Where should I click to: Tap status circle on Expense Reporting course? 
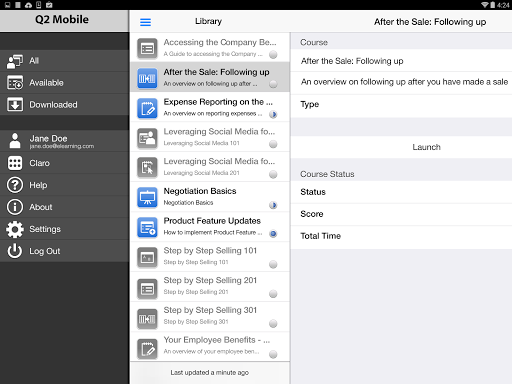click(273, 115)
